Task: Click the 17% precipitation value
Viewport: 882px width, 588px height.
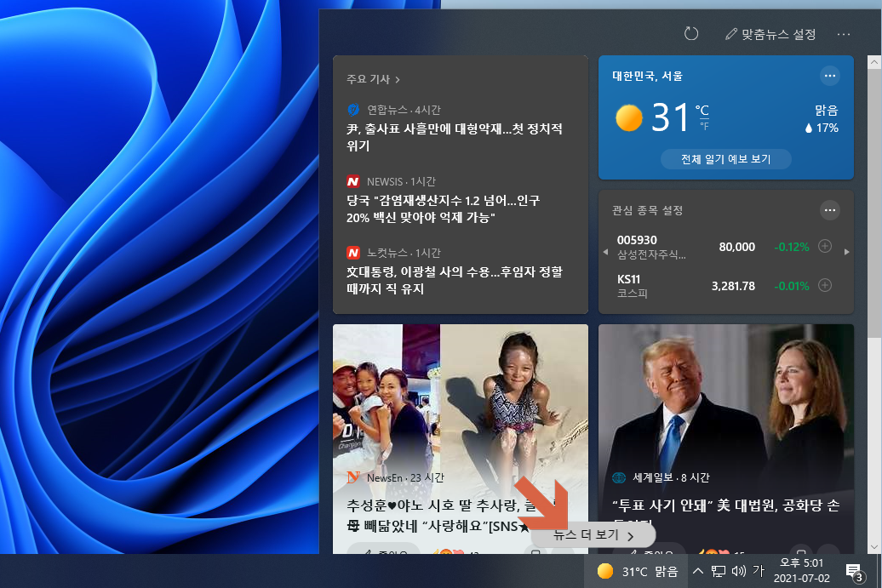Action: tap(822, 128)
